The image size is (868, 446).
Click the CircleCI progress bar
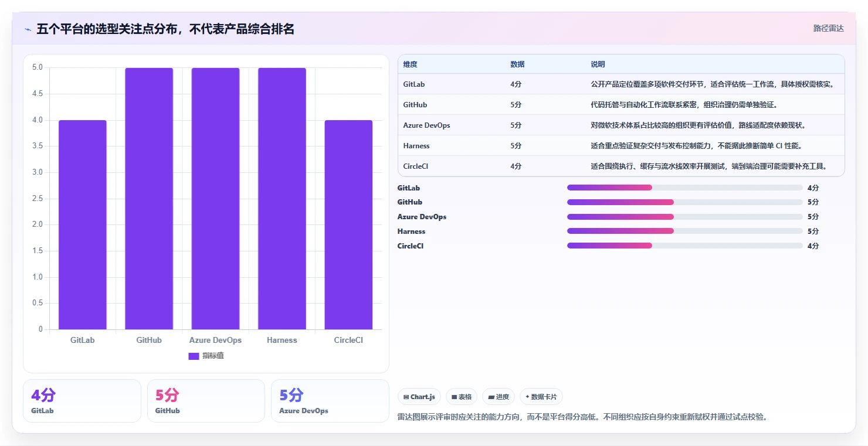684,246
